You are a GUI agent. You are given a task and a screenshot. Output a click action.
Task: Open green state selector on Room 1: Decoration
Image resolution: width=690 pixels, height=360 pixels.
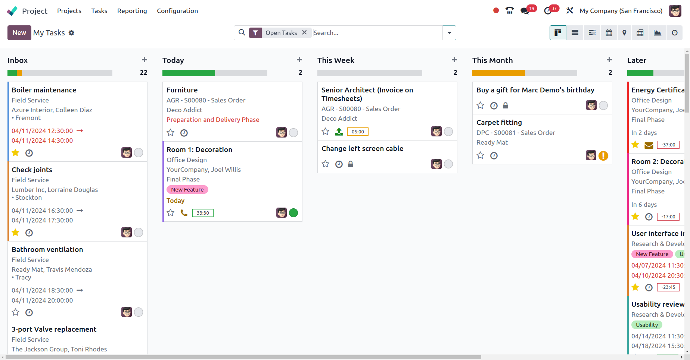(x=294, y=213)
